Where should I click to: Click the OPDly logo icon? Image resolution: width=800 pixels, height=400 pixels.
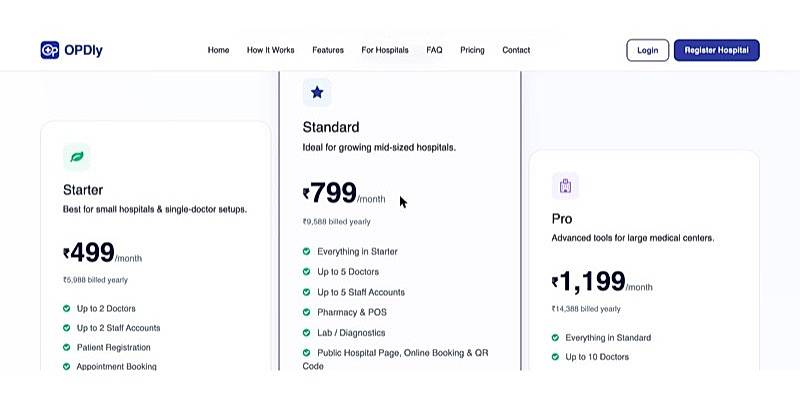point(50,50)
